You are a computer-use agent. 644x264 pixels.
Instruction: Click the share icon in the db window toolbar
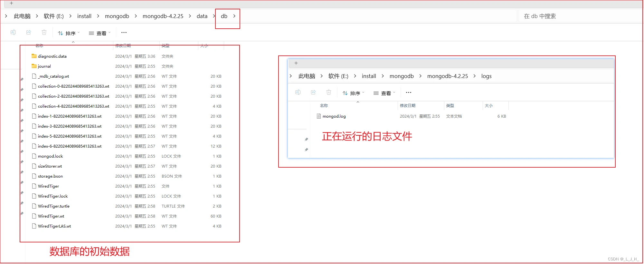click(x=29, y=32)
